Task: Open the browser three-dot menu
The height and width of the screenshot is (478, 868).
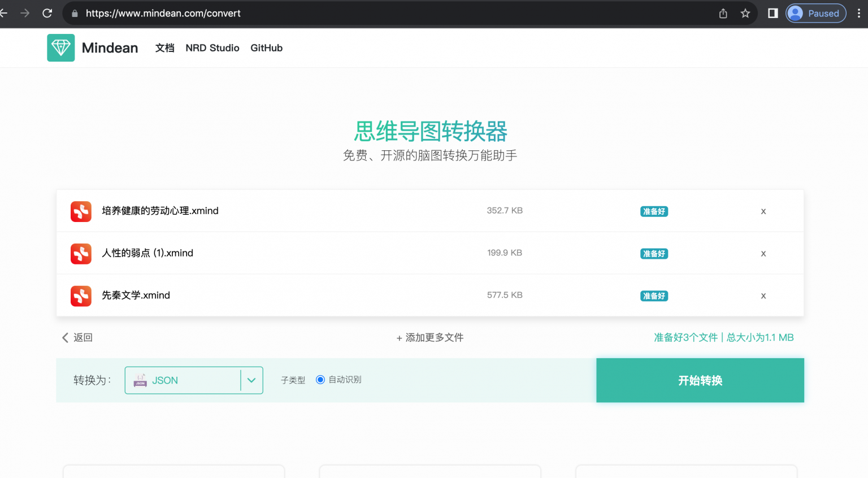Action: (859, 13)
